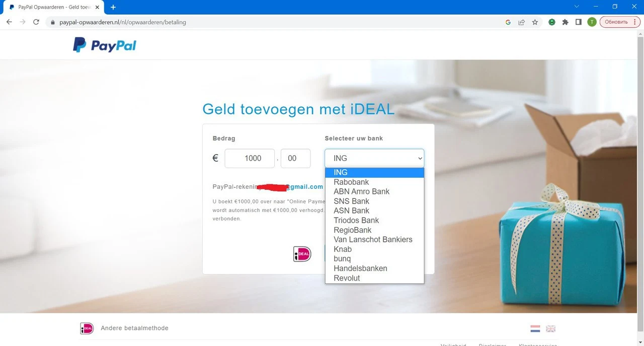Click the address bar URL

coord(123,22)
